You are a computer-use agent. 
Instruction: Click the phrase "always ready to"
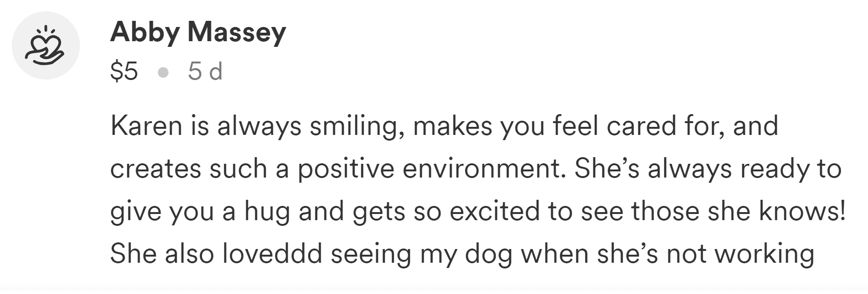coord(745,169)
